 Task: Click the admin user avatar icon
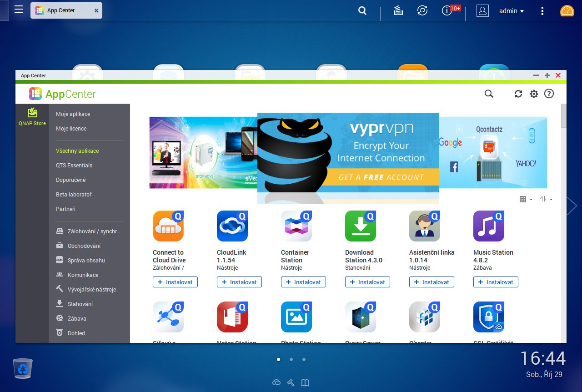point(482,10)
